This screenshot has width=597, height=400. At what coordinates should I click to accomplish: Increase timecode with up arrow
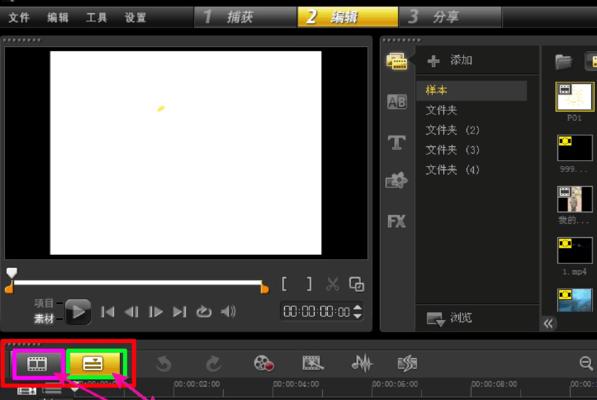(x=357, y=307)
